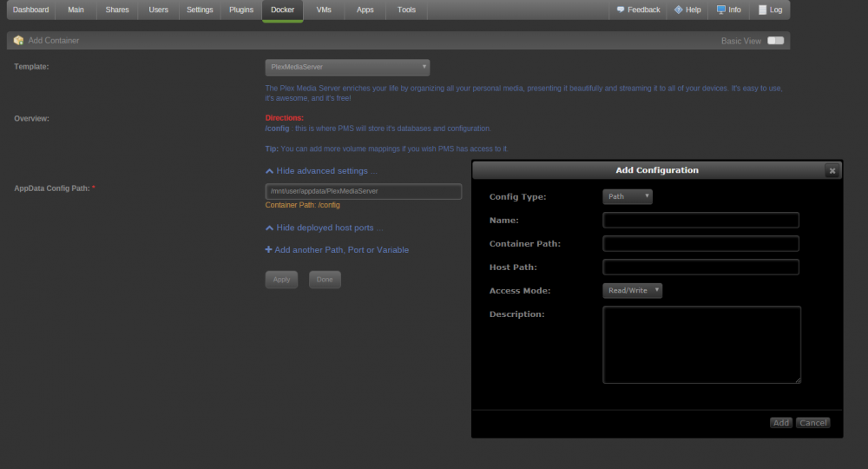This screenshot has height=469, width=868.
Task: Focus the Host Path input field
Action: 700,267
